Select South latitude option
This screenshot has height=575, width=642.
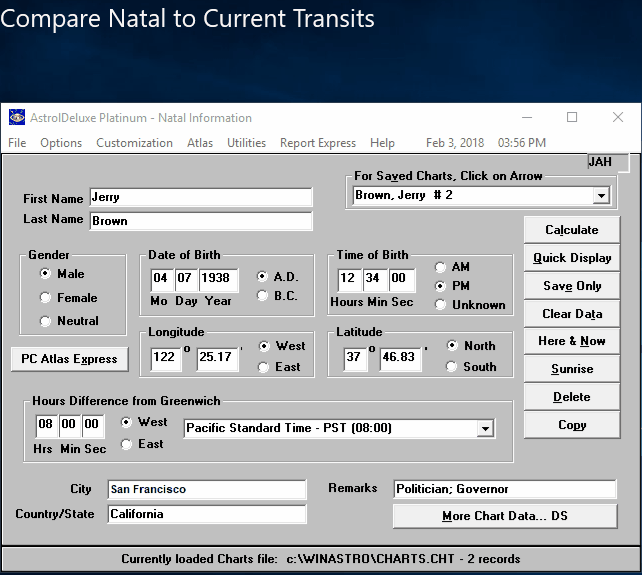point(452,367)
